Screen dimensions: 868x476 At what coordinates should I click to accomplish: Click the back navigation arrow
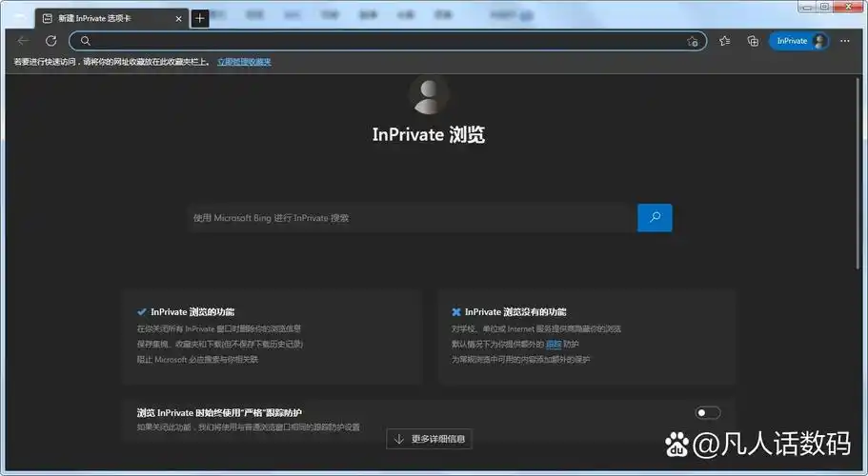(23, 41)
